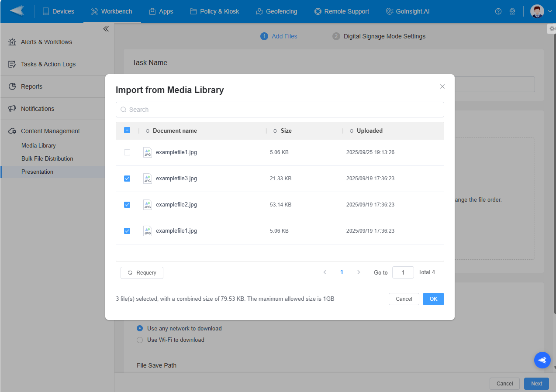Click the Reports sidebar icon
This screenshot has height=392, width=556.
pos(12,86)
